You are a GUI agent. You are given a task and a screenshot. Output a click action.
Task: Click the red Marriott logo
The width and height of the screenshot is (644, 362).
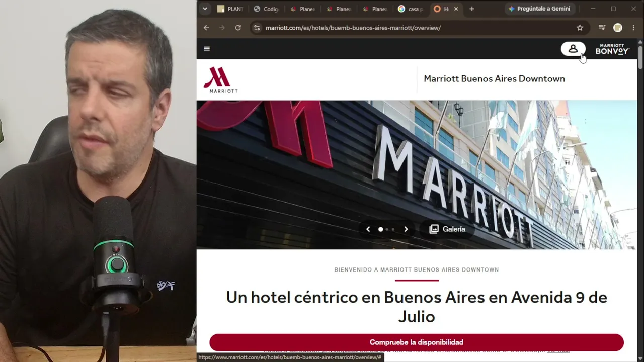click(220, 79)
